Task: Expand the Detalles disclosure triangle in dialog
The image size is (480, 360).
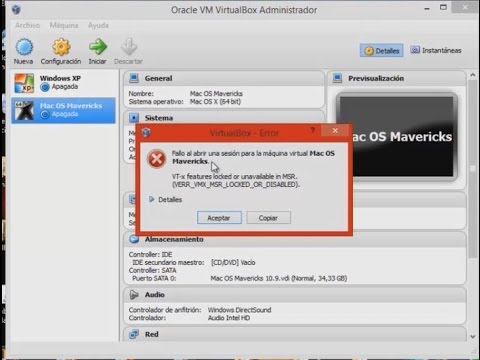Action: [x=152, y=199]
